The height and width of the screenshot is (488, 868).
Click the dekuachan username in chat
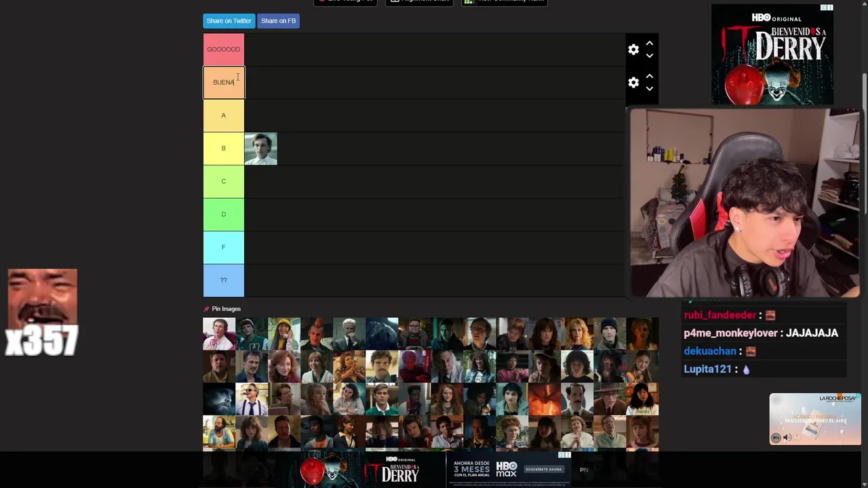coord(710,351)
